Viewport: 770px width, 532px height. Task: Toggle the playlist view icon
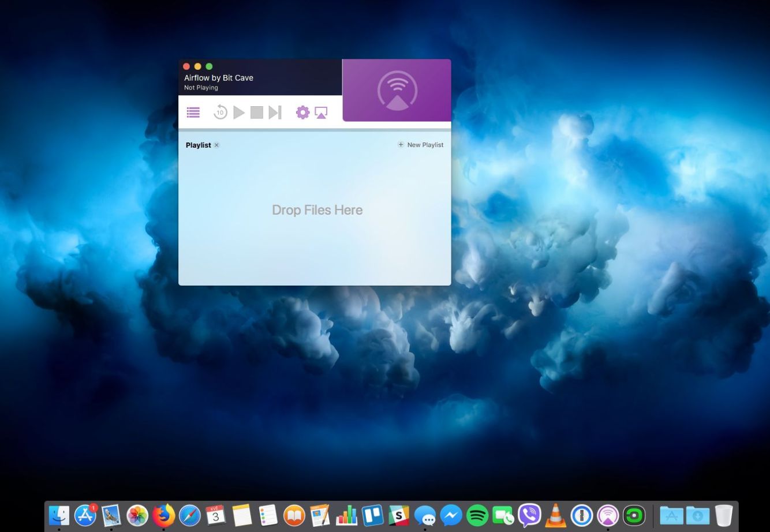tap(193, 113)
